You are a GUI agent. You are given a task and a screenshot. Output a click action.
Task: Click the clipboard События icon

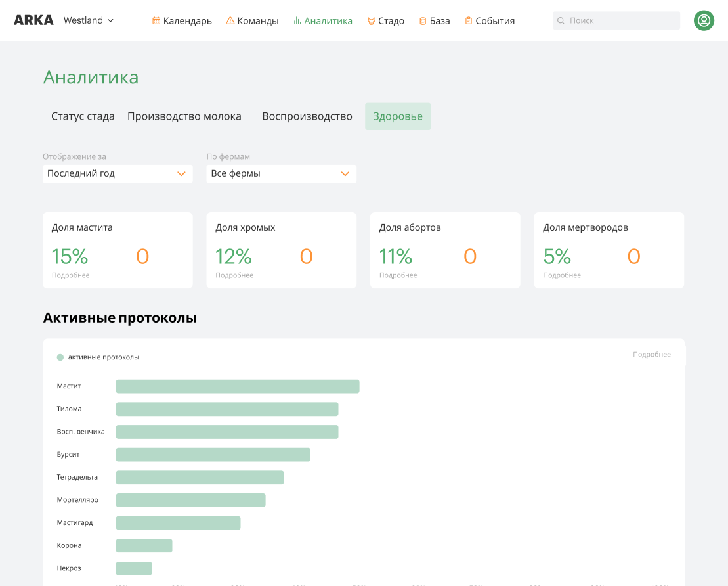click(x=469, y=21)
